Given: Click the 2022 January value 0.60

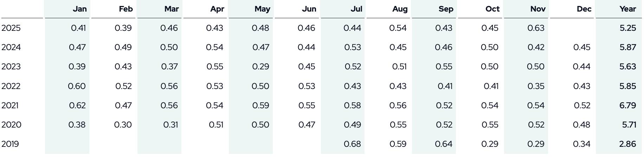Looking at the screenshot, I should [x=77, y=86].
